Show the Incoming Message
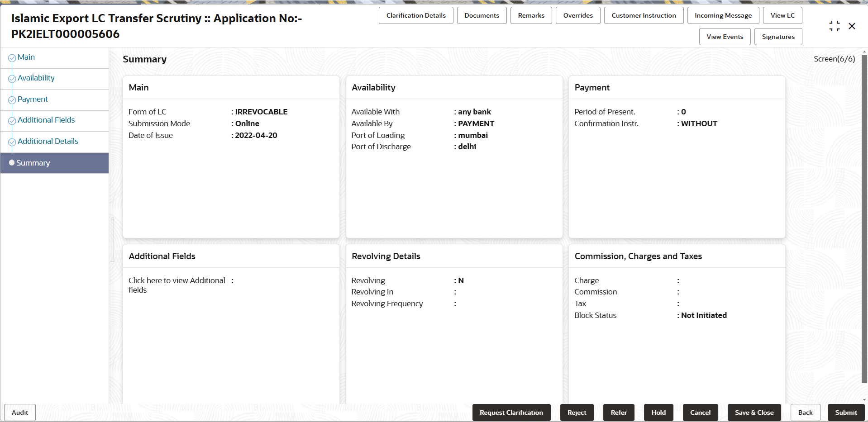 tap(723, 15)
